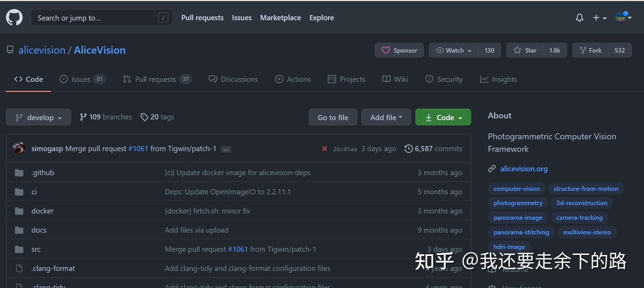Open the simogasp author link
Image resolution: width=644 pixels, height=288 pixels.
(x=47, y=149)
